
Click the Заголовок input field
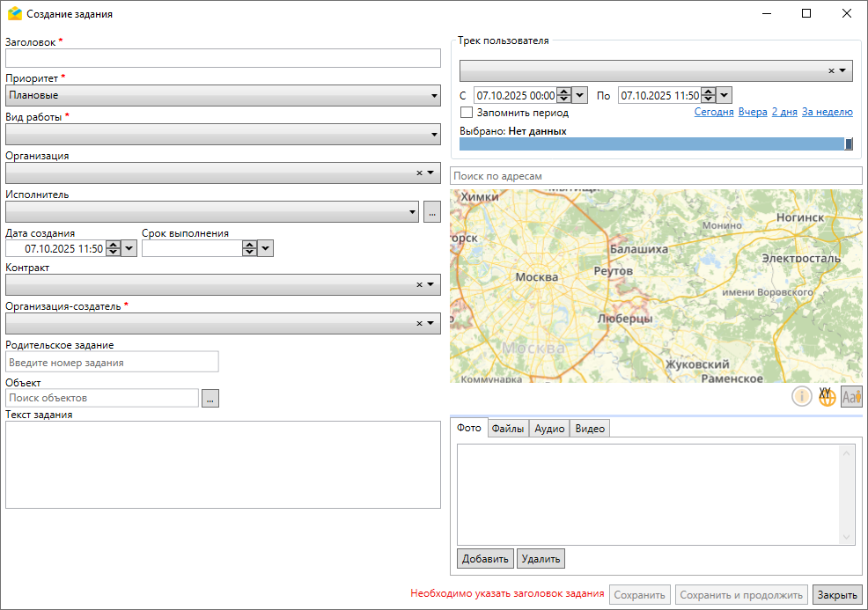point(223,58)
